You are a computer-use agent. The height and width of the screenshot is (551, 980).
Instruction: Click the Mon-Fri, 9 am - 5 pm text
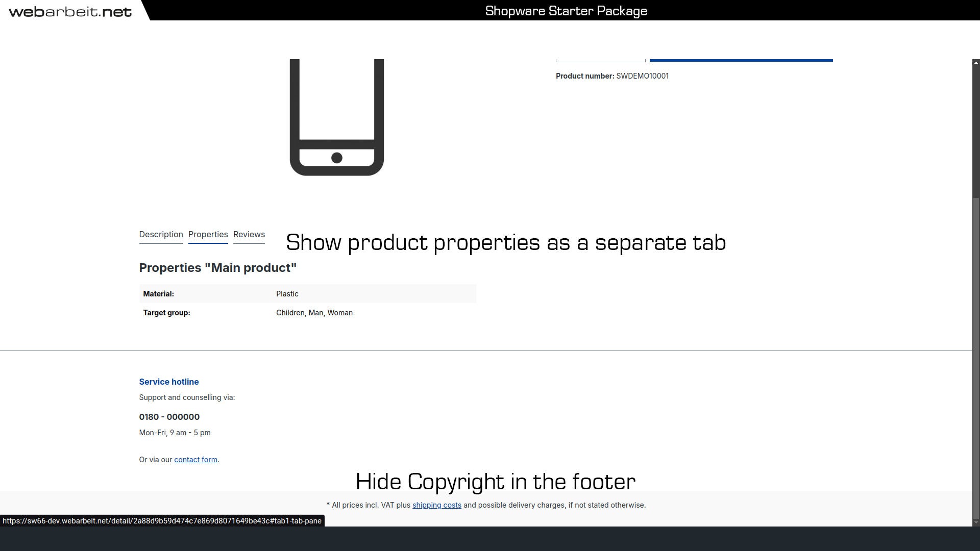point(175,433)
